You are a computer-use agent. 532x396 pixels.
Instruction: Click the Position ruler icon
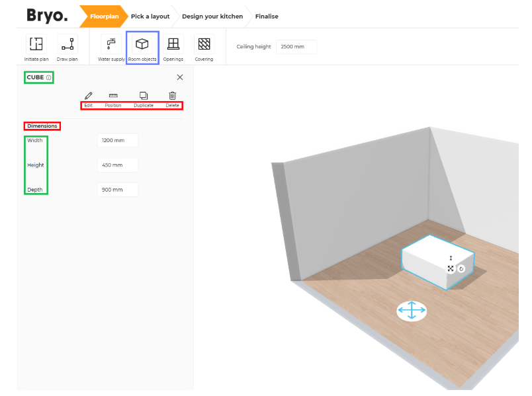click(x=113, y=96)
